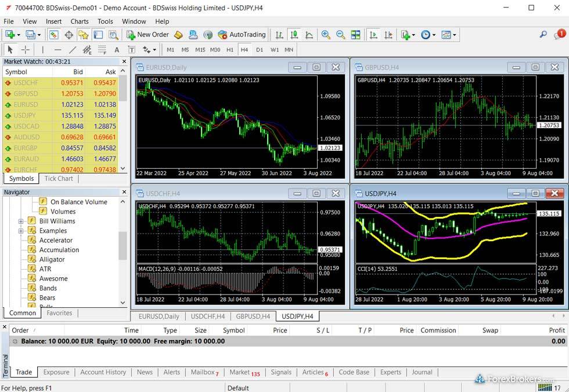
Task: Switch to the Favorites tab in Navigator
Action: [x=59, y=313]
